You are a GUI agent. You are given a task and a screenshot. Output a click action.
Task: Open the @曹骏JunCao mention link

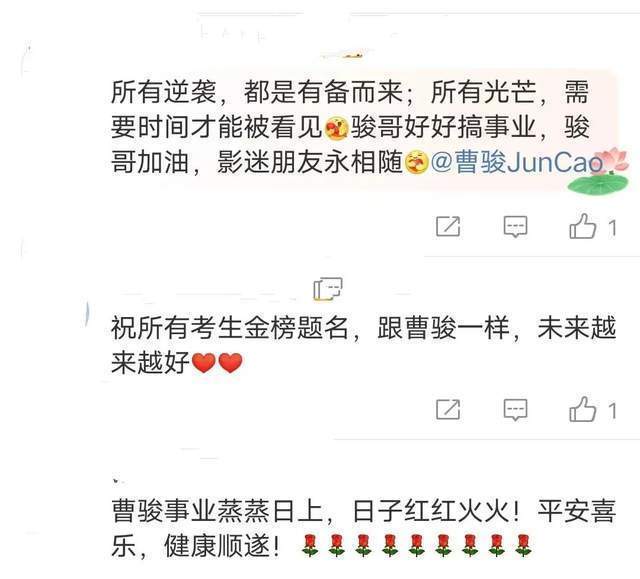tap(517, 162)
